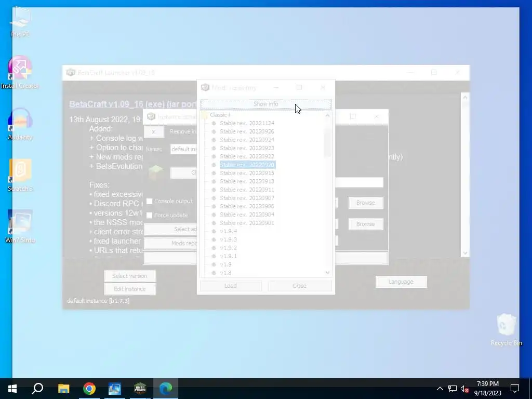
Task: Open taskbar Search
Action: [37, 389]
